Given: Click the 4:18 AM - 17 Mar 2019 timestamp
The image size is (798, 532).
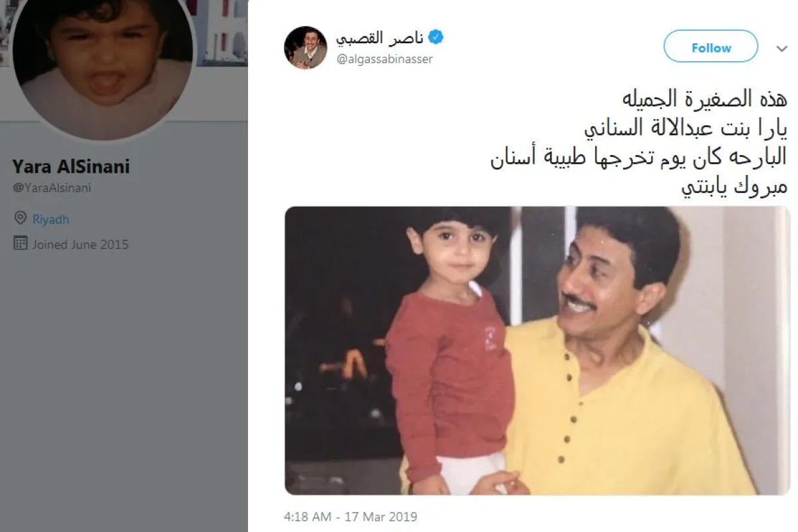Looking at the screenshot, I should pyautogui.click(x=350, y=516).
